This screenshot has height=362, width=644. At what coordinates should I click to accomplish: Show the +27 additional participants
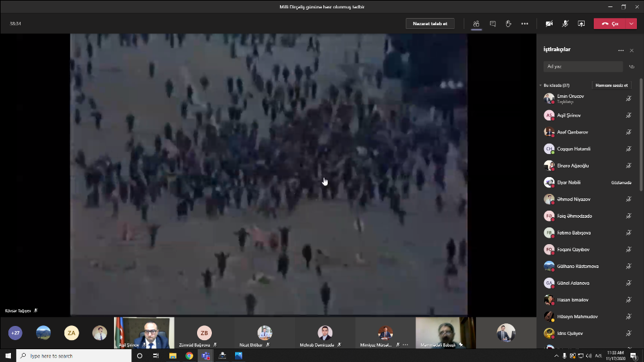click(x=15, y=333)
